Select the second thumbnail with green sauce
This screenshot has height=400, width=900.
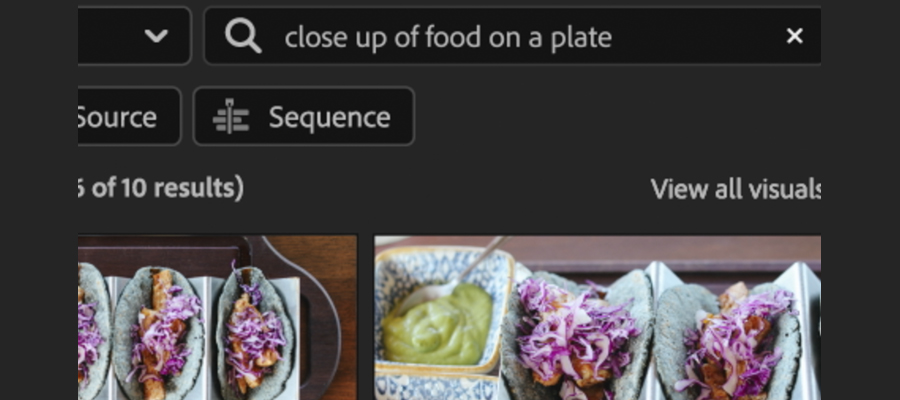(597, 318)
